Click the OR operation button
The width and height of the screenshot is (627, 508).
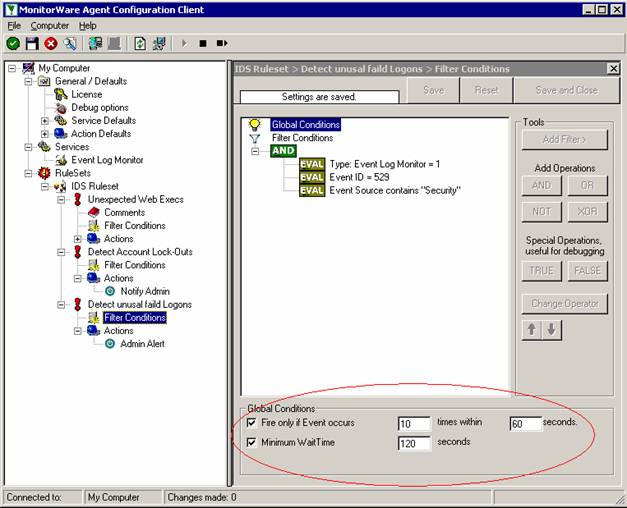(587, 186)
